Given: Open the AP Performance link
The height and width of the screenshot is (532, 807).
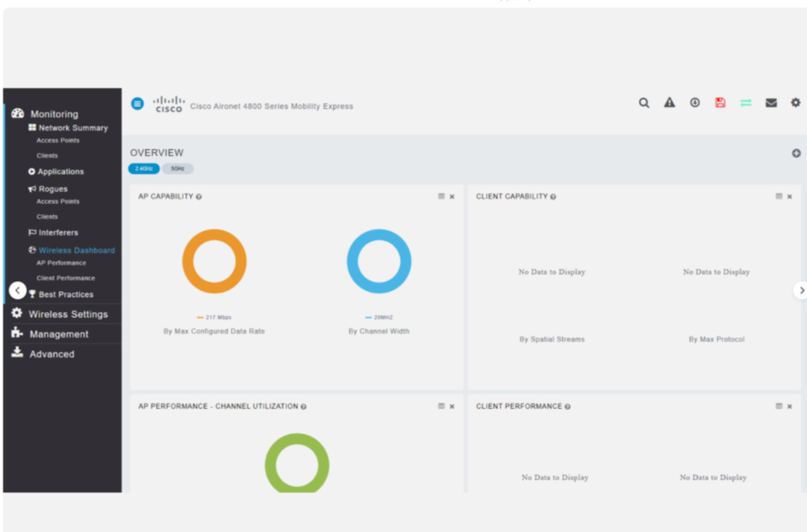Looking at the screenshot, I should pos(61,263).
